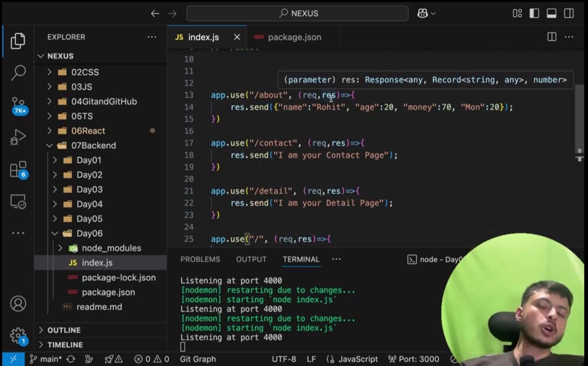Open the Remote Explorer activity bar icon

[x=18, y=201]
